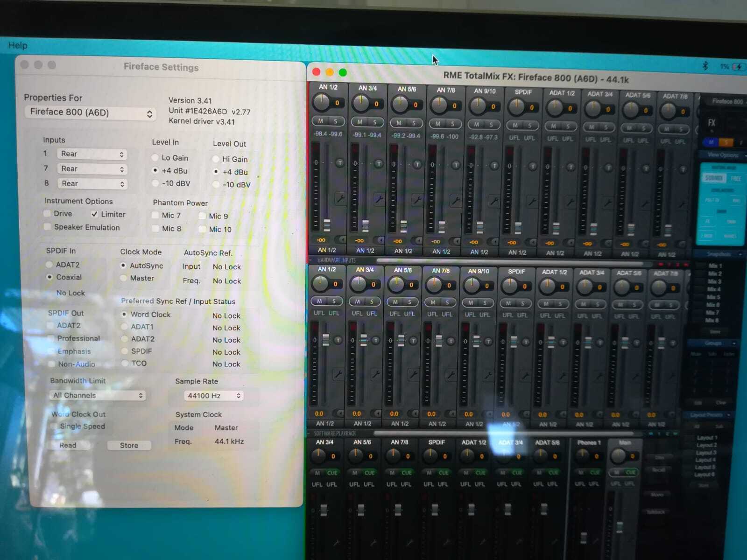Click Read in Fireface Settings
747x560 pixels.
68,445
